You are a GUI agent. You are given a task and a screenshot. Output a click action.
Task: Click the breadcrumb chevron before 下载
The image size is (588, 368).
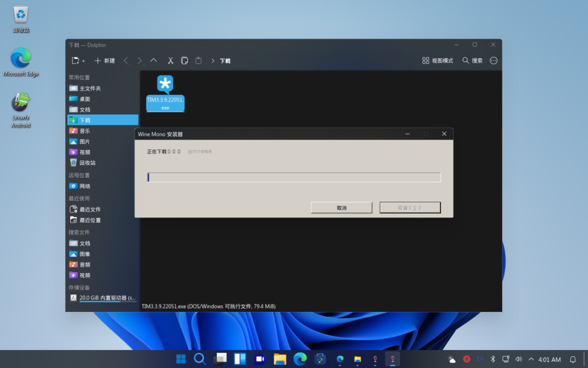pyautogui.click(x=213, y=61)
